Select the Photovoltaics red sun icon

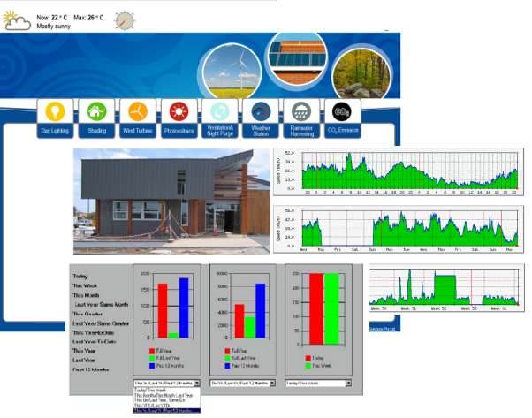179,111
